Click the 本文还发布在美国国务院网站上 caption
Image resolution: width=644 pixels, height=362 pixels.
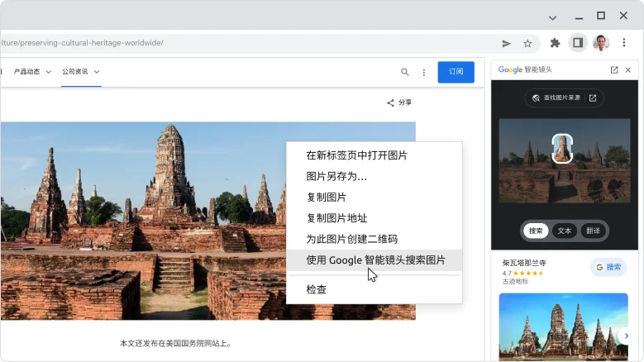tap(175, 344)
